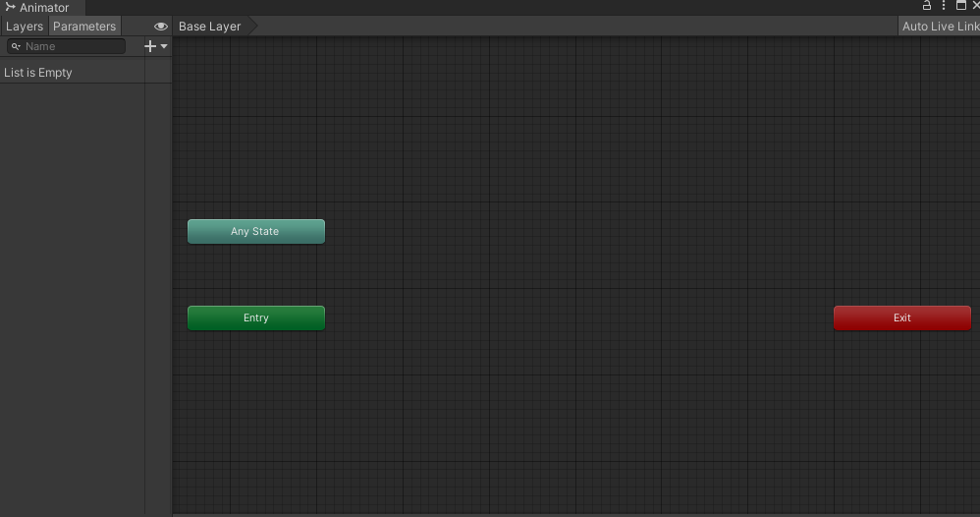This screenshot has height=517, width=980.
Task: Select the red Exit node
Action: pos(901,317)
